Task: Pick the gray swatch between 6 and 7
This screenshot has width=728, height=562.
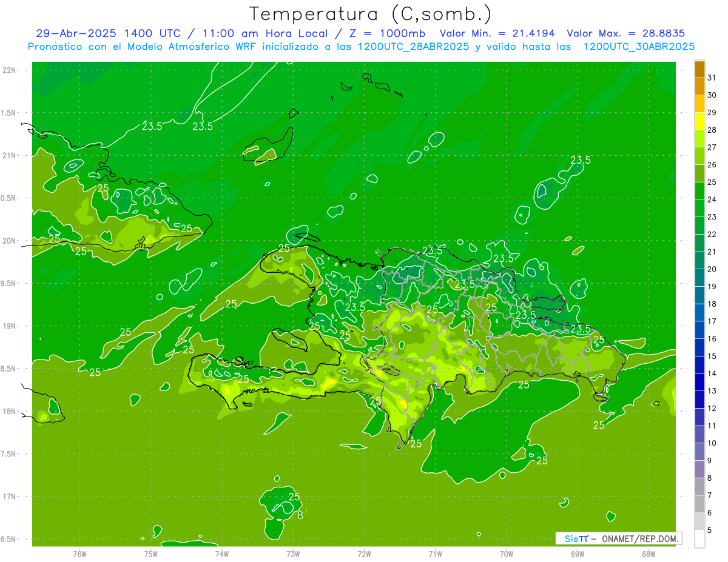Action: (699, 504)
